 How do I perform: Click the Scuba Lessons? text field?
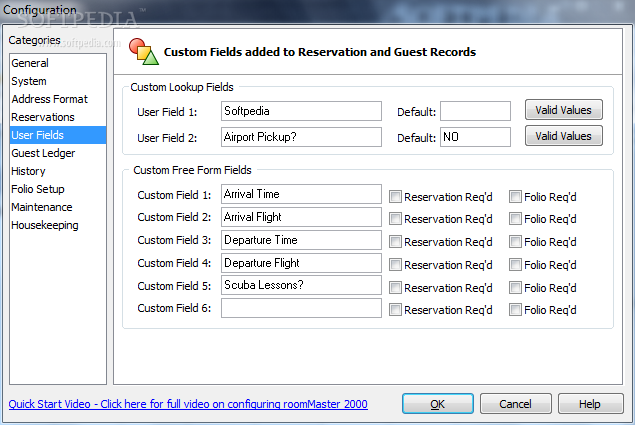pyautogui.click(x=301, y=285)
